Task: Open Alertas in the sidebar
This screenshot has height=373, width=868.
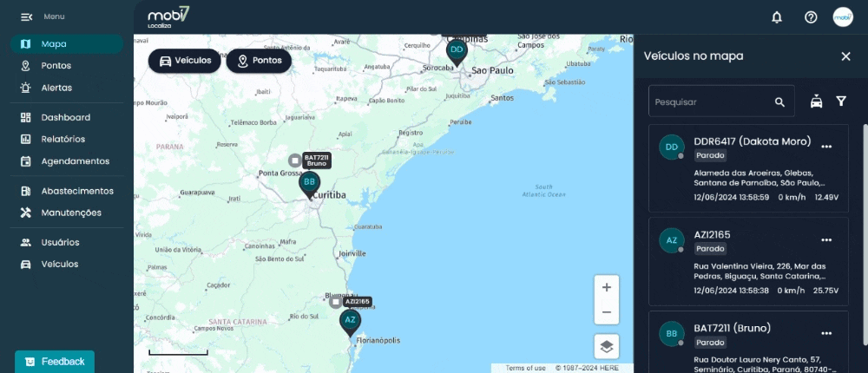Action: (67, 88)
